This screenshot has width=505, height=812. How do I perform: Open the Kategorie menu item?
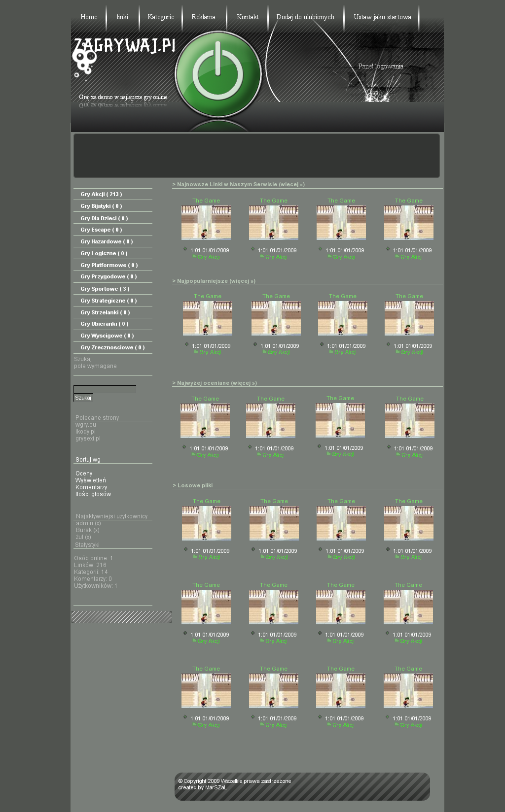pos(161,17)
